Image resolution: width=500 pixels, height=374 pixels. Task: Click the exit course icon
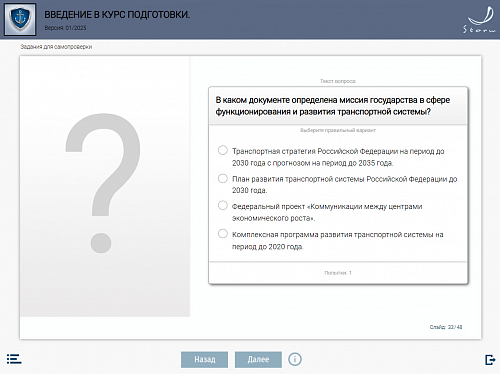pyautogui.click(x=490, y=360)
